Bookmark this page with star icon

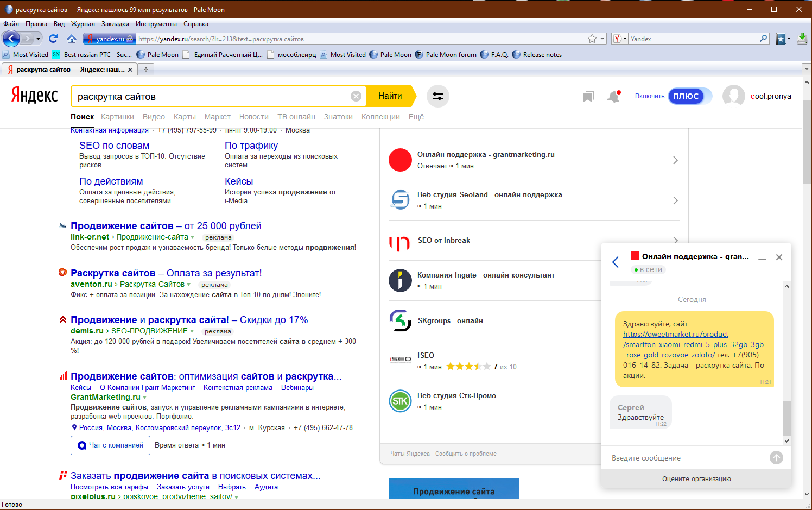pos(592,39)
